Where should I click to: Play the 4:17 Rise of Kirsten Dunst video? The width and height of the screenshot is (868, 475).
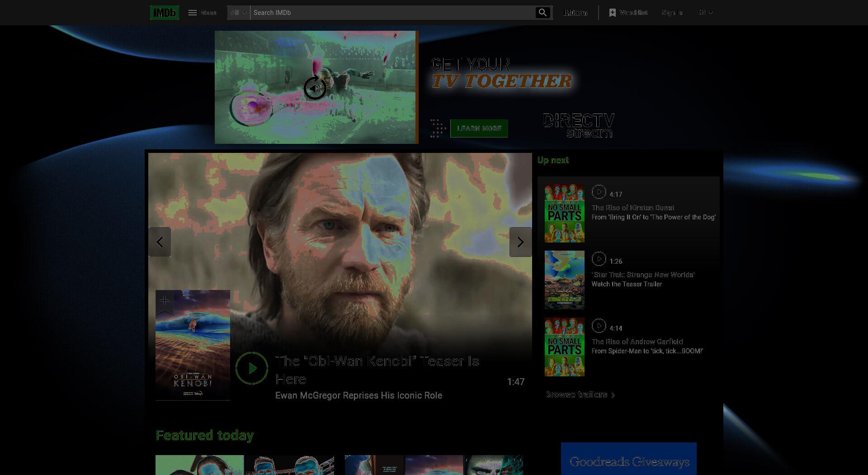[x=599, y=192]
